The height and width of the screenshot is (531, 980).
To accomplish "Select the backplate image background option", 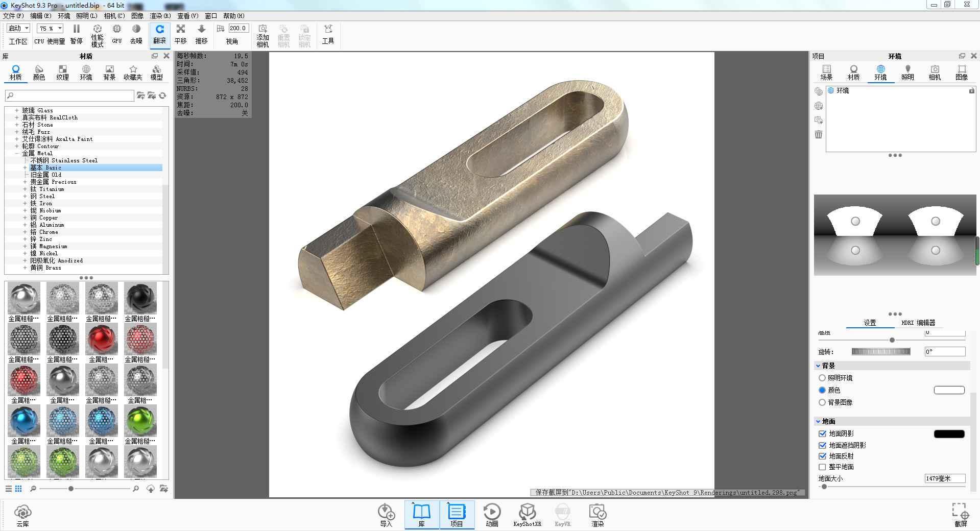I will [x=822, y=402].
